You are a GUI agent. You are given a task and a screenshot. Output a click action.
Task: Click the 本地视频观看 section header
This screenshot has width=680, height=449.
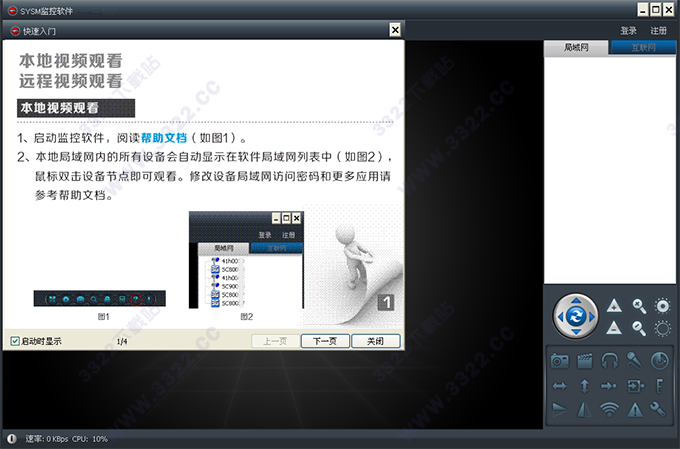click(x=76, y=108)
